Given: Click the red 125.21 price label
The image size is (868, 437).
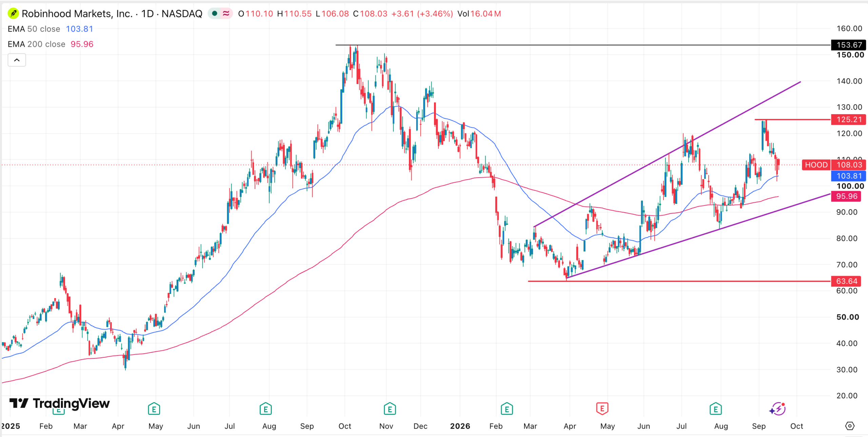Looking at the screenshot, I should point(849,119).
